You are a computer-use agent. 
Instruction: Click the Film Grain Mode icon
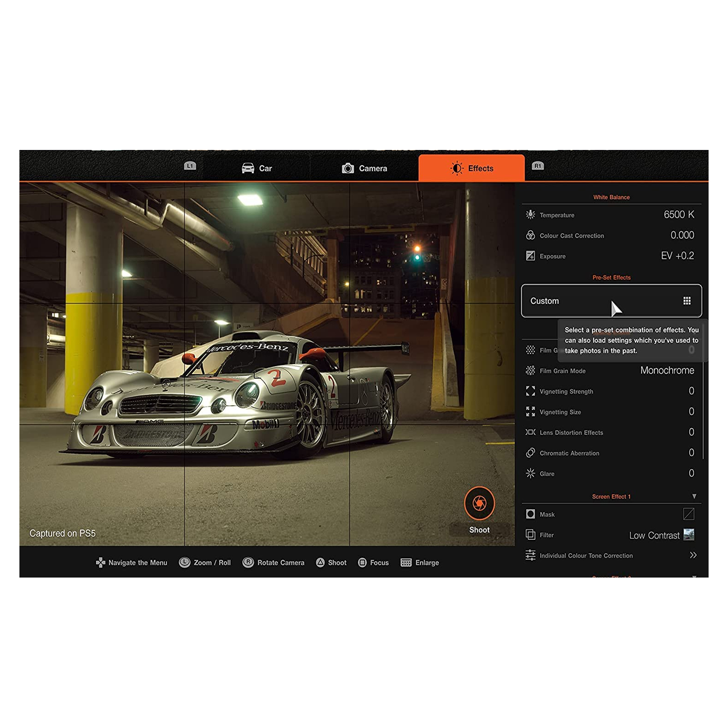(530, 371)
